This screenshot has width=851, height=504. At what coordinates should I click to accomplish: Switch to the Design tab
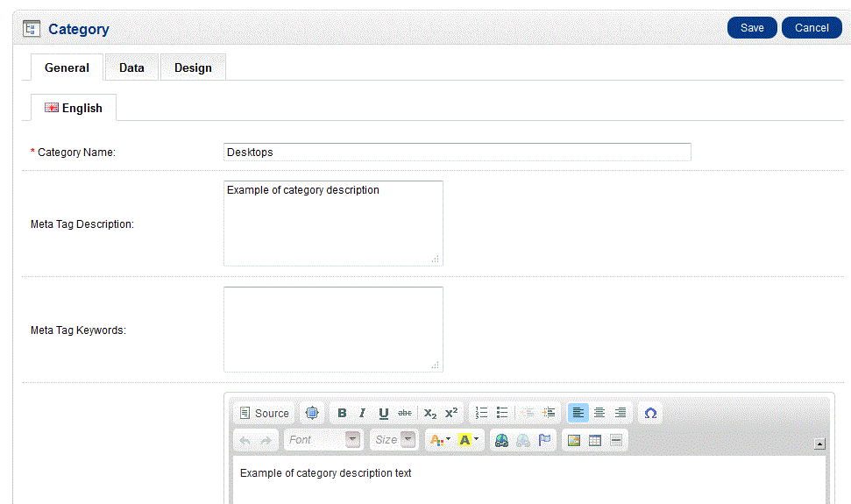pos(193,67)
